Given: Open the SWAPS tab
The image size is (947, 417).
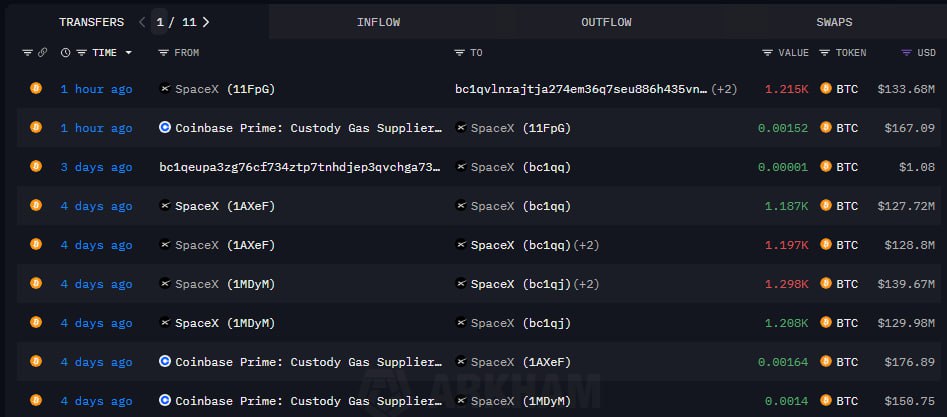Looking at the screenshot, I should [x=834, y=22].
